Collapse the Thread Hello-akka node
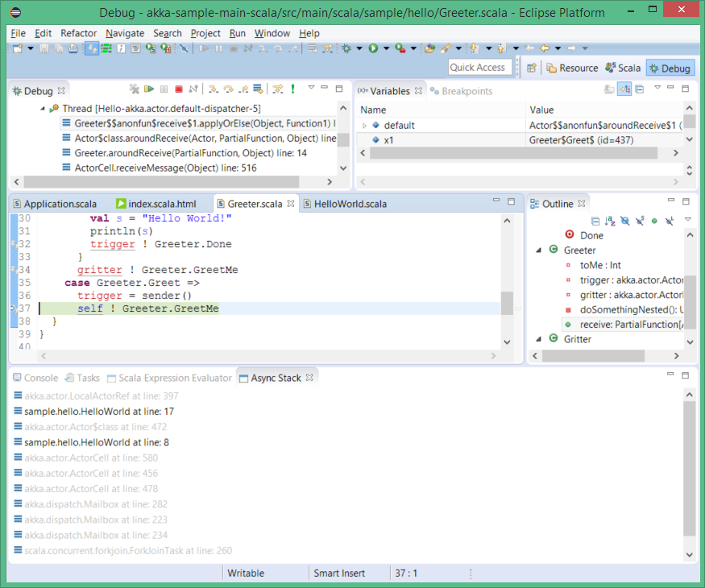This screenshot has height=588, width=705. point(41,109)
